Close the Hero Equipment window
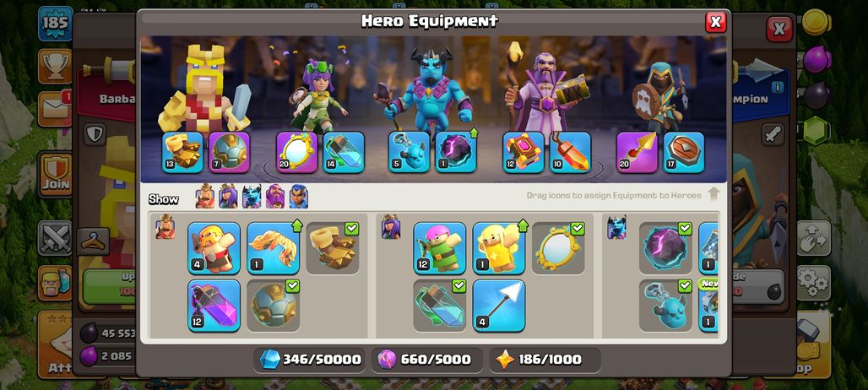868x390 pixels. pyautogui.click(x=715, y=22)
